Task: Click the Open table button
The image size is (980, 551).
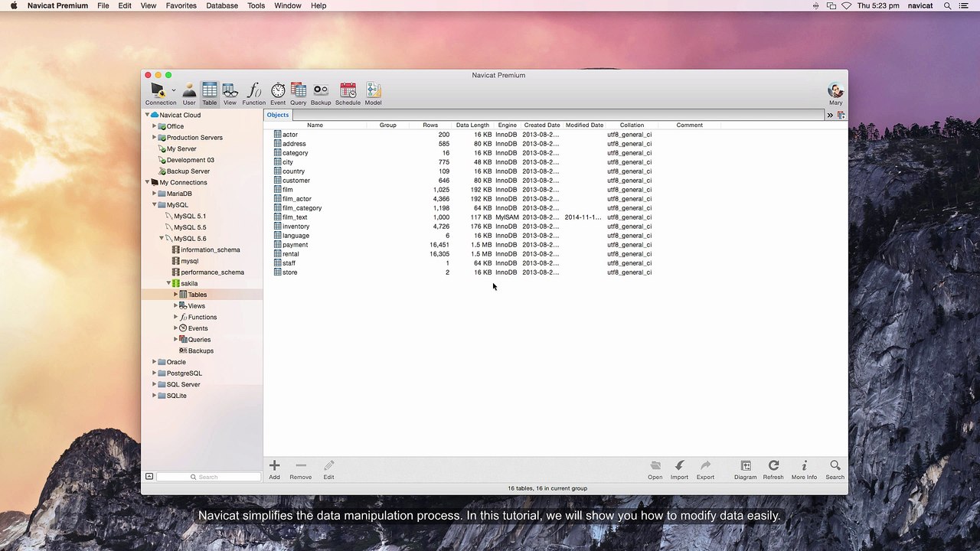Action: tap(655, 469)
